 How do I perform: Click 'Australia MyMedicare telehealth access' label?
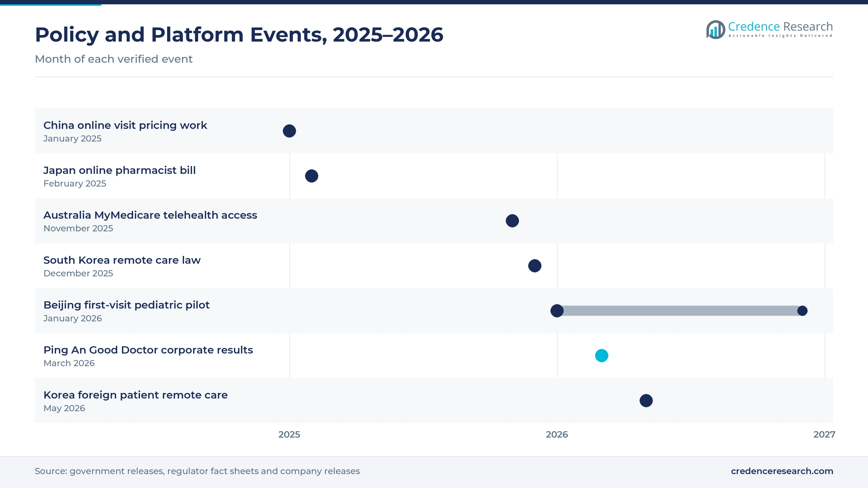[x=150, y=215]
